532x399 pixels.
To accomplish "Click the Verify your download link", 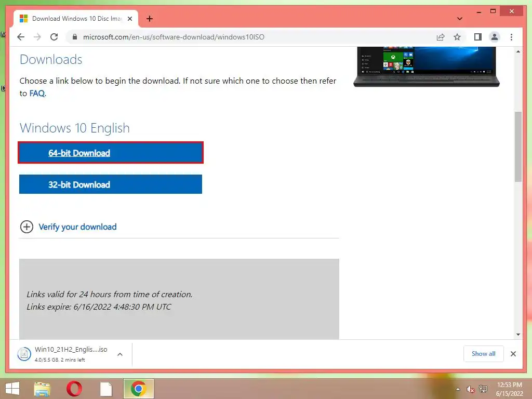I will [x=77, y=227].
